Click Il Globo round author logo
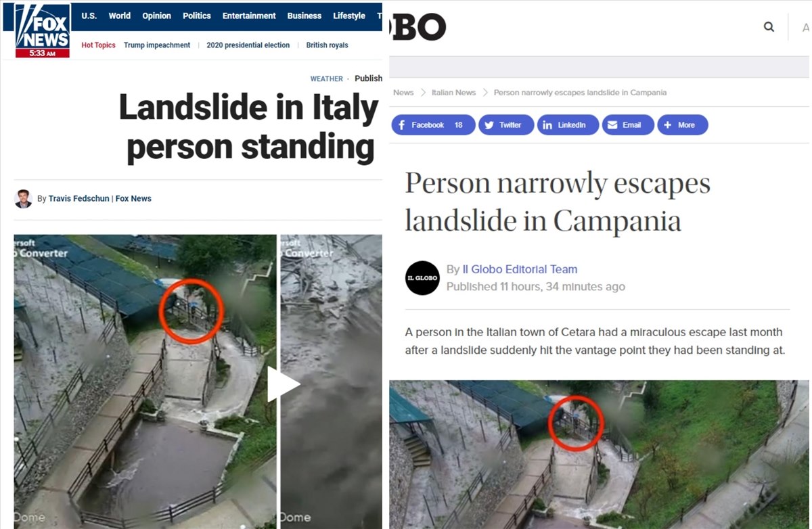 422,278
